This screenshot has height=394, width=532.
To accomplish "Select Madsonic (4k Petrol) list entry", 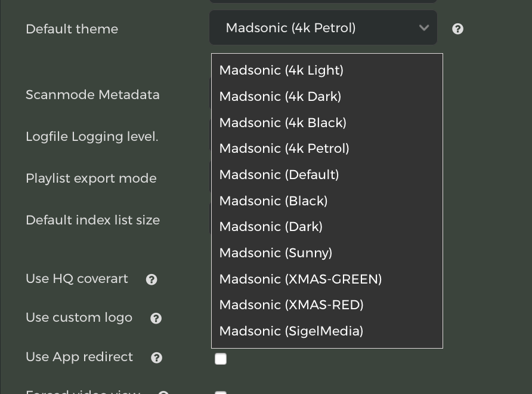I will point(284,149).
